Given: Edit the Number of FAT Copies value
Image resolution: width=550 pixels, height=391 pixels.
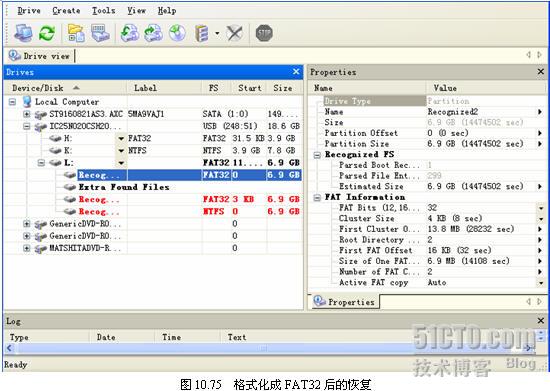Looking at the screenshot, I should coord(481,272).
